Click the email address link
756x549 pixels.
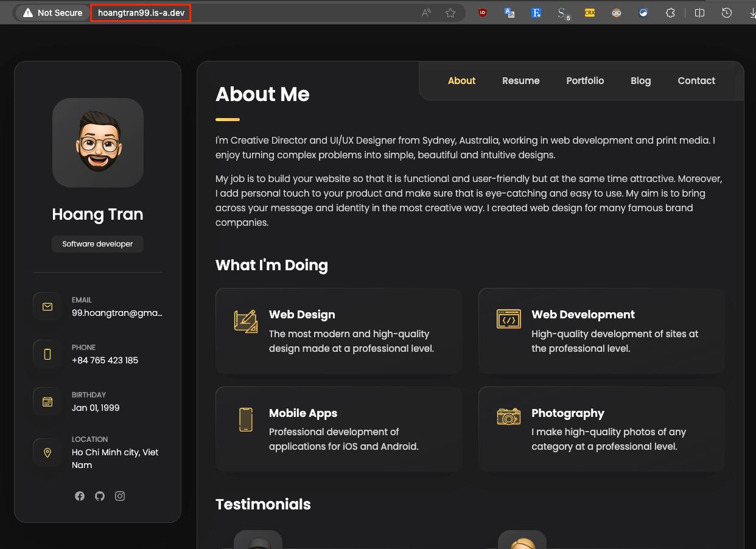point(117,313)
